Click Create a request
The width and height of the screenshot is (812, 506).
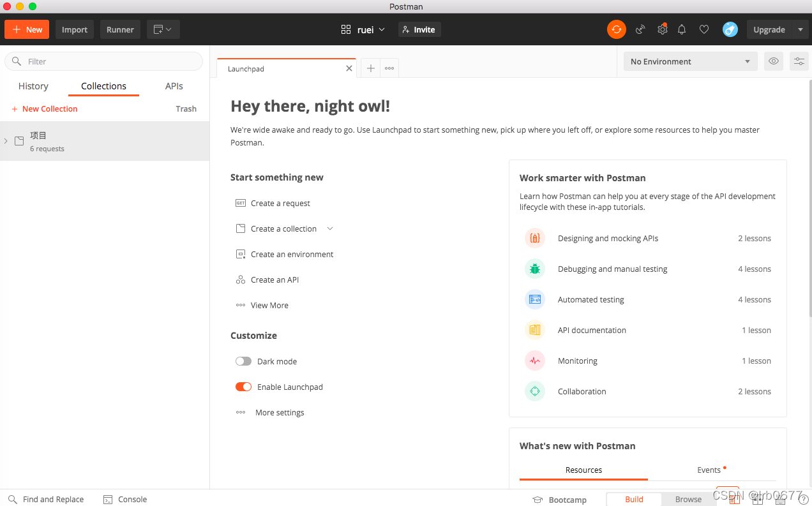tap(280, 203)
